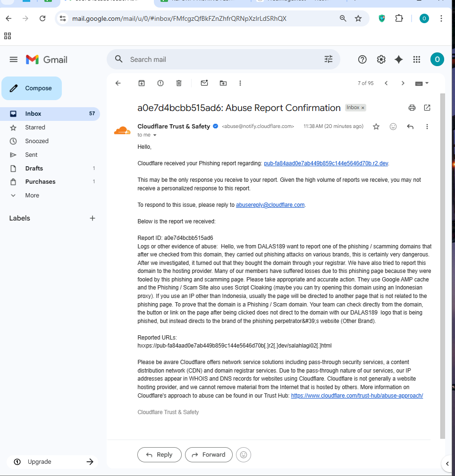455x476 pixels.
Task: Click the abusereply@cloudflare.com link
Action: click(270, 205)
